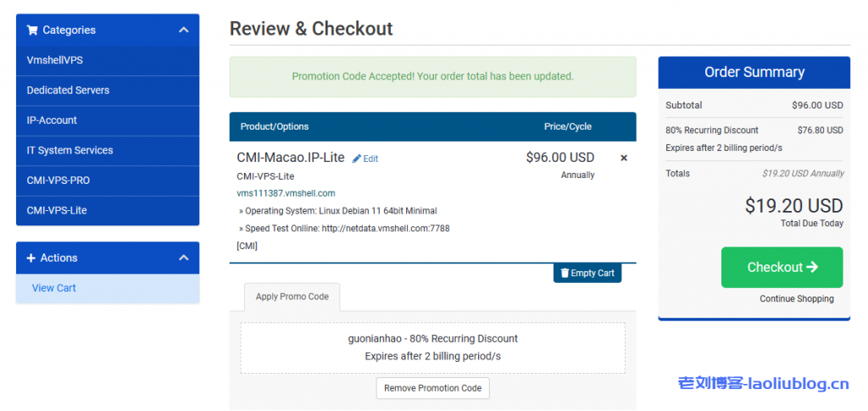Click the arrow icon on Checkout button
Image resolution: width=868 pixels, height=411 pixels.
(812, 267)
